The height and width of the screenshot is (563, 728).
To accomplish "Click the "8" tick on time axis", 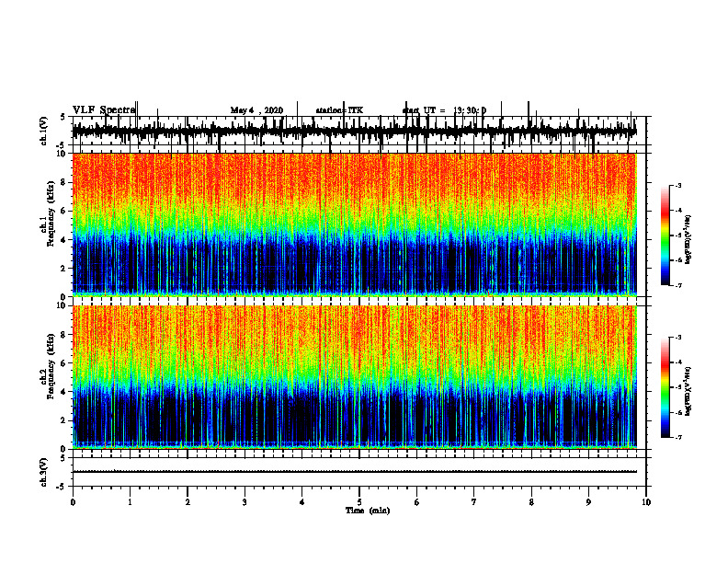I will click(531, 502).
